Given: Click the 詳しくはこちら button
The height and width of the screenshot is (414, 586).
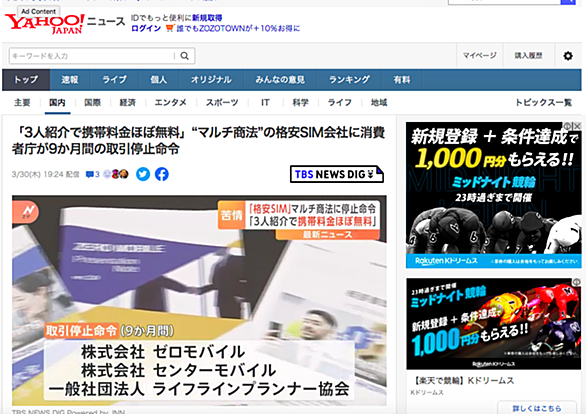Looking at the screenshot, I should click(x=537, y=408).
